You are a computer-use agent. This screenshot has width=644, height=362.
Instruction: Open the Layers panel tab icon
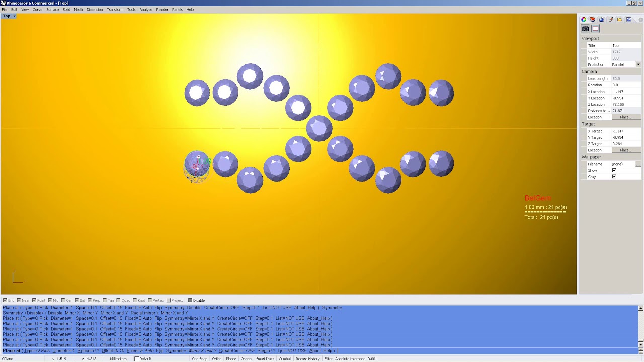coord(593,20)
